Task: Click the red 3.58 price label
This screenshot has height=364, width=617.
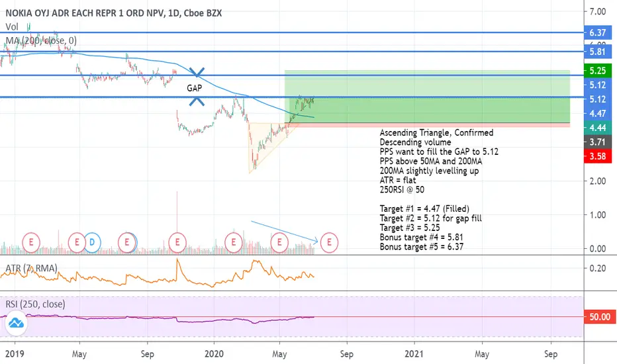Action: point(598,156)
